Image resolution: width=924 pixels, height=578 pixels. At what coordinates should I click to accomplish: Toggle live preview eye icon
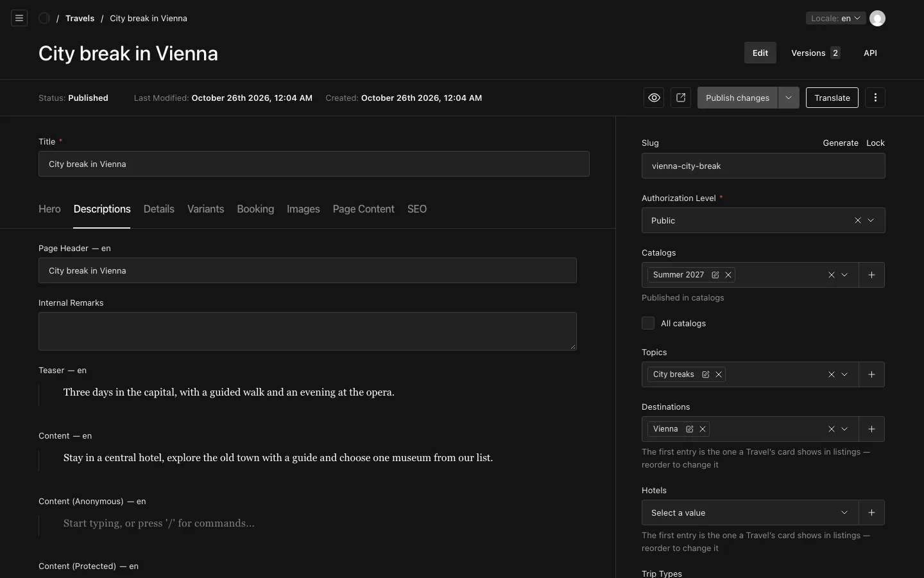[654, 98]
